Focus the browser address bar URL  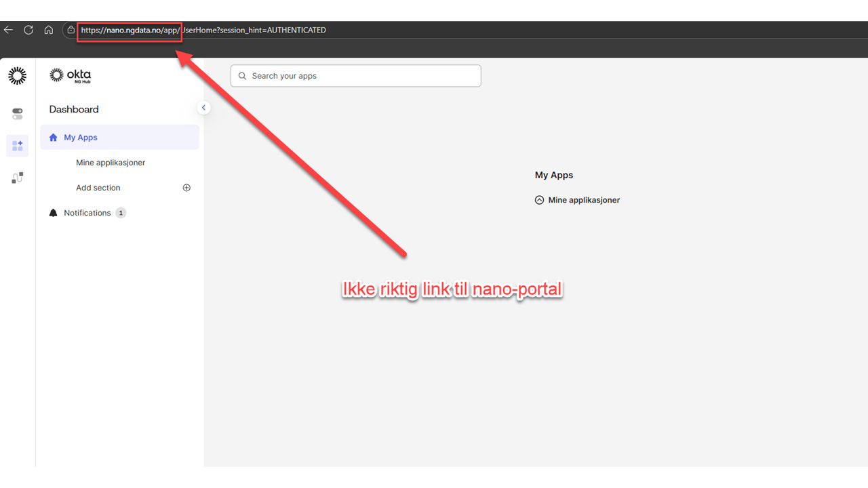point(203,30)
